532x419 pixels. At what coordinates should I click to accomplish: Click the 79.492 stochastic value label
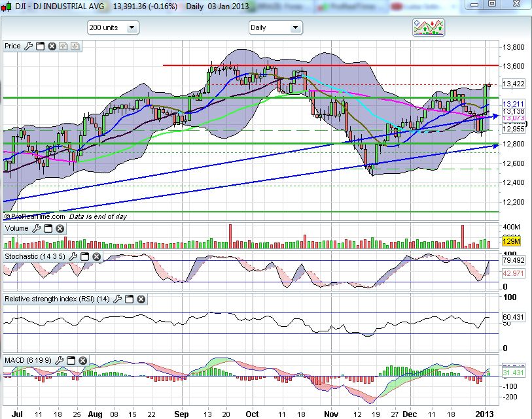coord(513,260)
